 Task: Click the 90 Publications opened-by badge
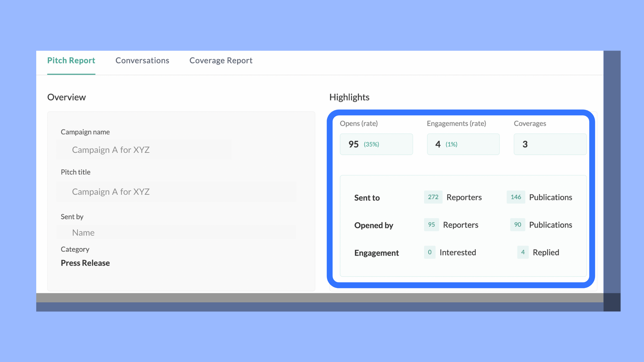518,225
